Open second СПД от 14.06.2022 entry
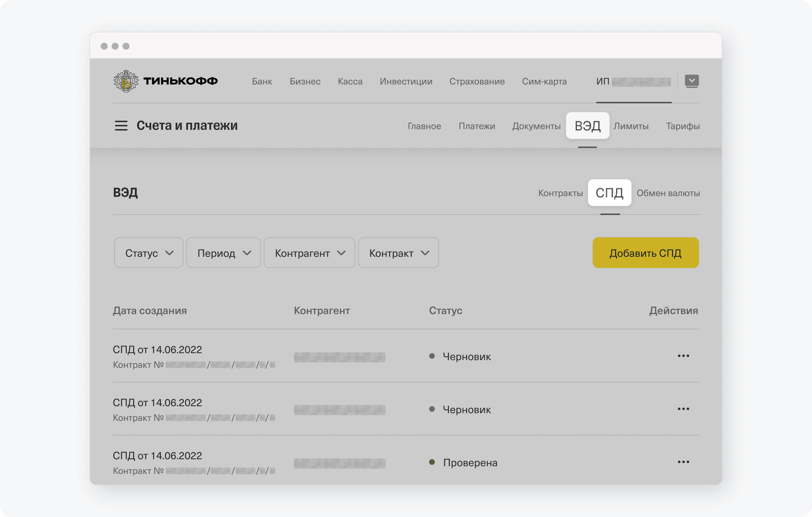The width and height of the screenshot is (812, 517). point(157,402)
